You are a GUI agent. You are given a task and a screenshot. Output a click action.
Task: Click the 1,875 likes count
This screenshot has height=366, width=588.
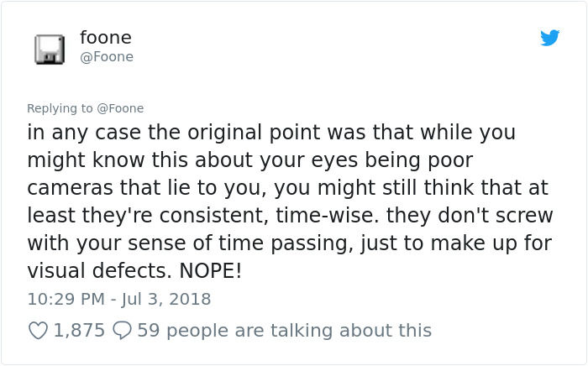79,330
